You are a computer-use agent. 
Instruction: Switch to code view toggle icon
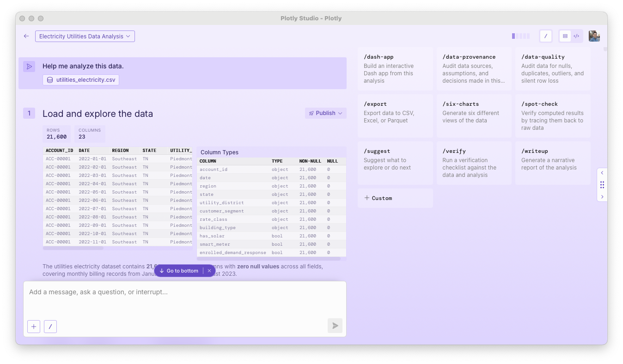(576, 36)
